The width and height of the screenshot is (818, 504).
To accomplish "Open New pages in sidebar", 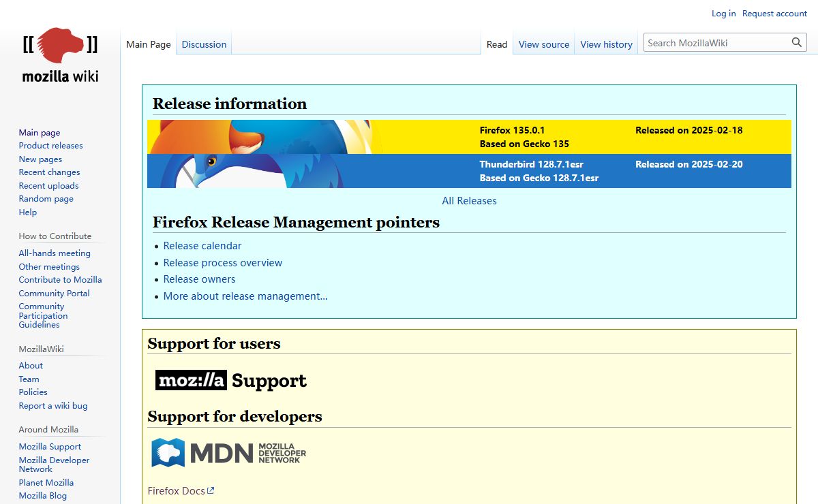I will [x=40, y=159].
